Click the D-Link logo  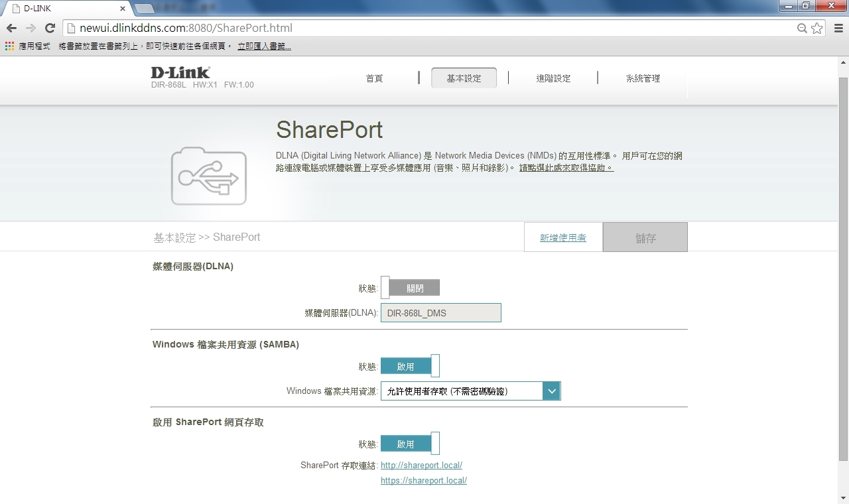tap(180, 72)
